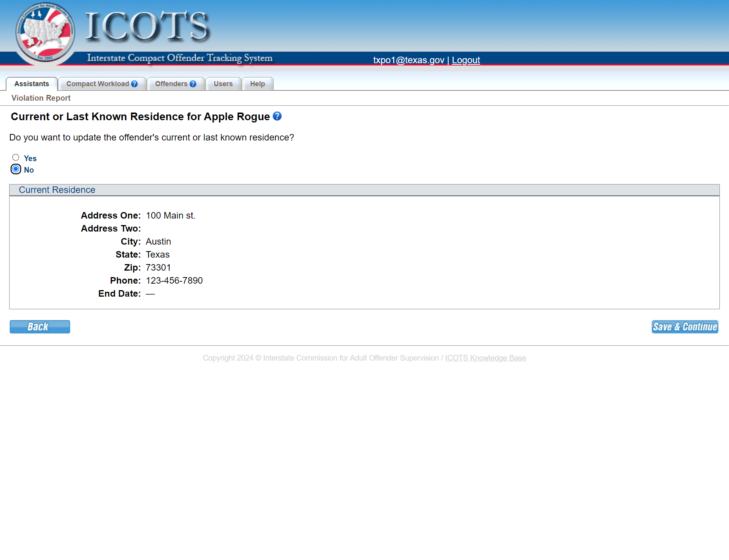Click Save & Continue button
The image size is (729, 560).
tap(685, 327)
